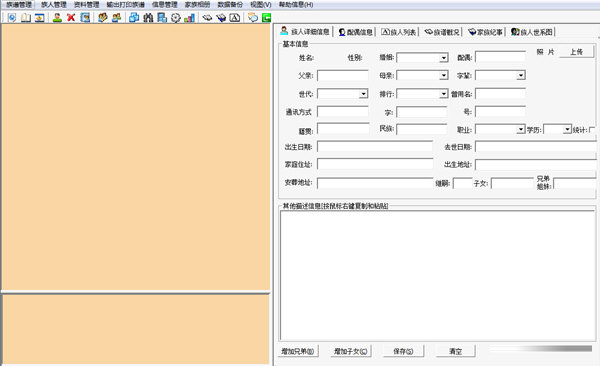Click the green exit arrow toolbar icon

click(x=266, y=18)
